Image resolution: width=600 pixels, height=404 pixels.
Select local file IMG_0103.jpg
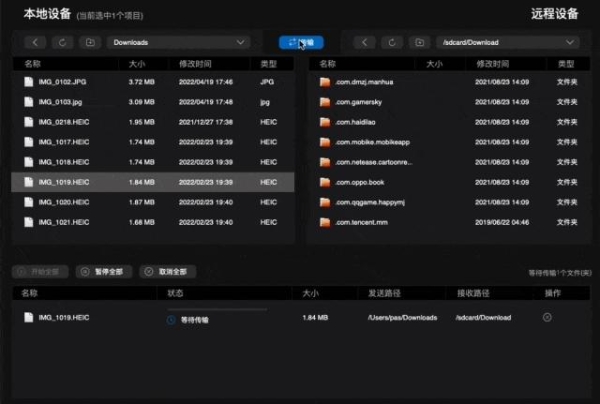pyautogui.click(x=153, y=102)
